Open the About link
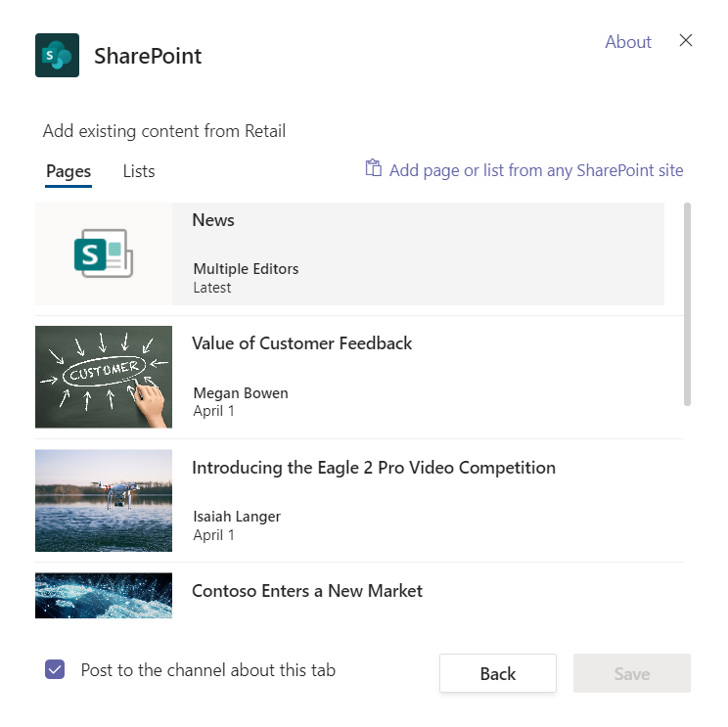 (628, 42)
